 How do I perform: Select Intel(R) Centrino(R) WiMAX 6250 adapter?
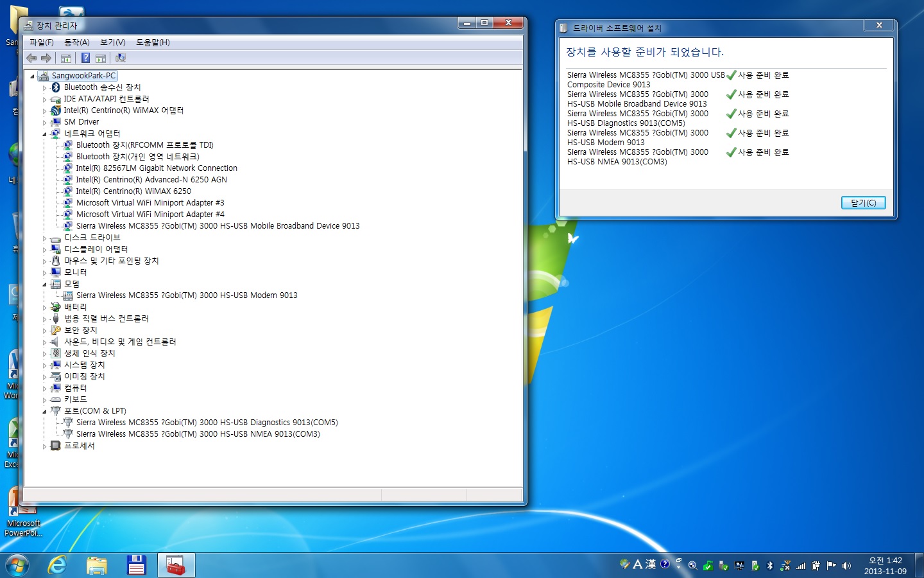[133, 191]
